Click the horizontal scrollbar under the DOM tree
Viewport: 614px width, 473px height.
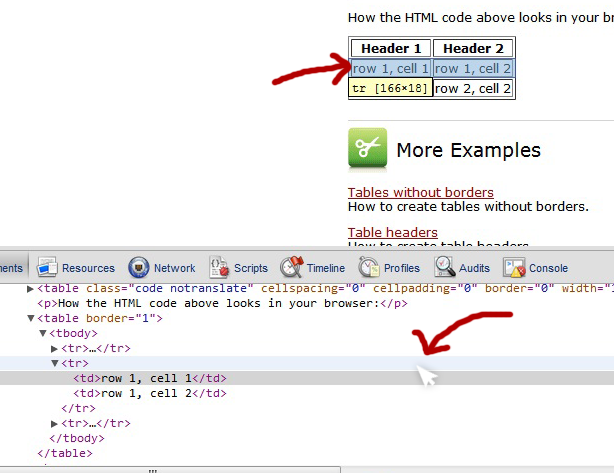(x=170, y=470)
